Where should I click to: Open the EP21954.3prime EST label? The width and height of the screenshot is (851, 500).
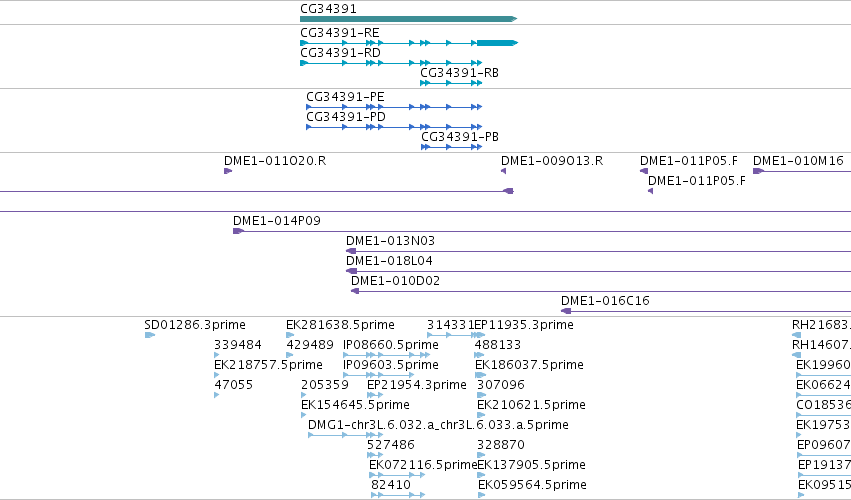(x=417, y=385)
